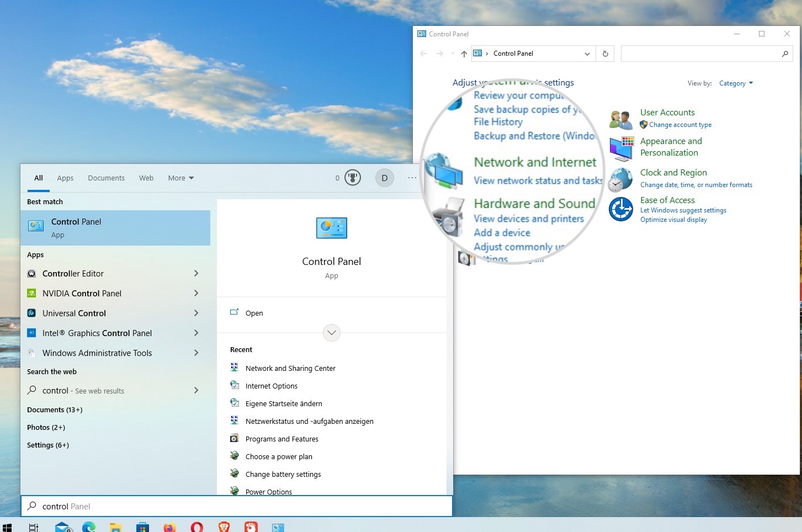The width and height of the screenshot is (802, 532).
Task: Open Microsoft Store from taskbar
Action: coord(142,527)
